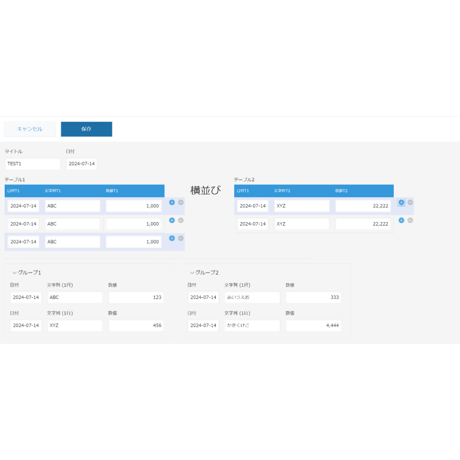Edit the XYZ text field in グループ1
Image resolution: width=460 pixels, height=460 pixels.
(x=75, y=325)
